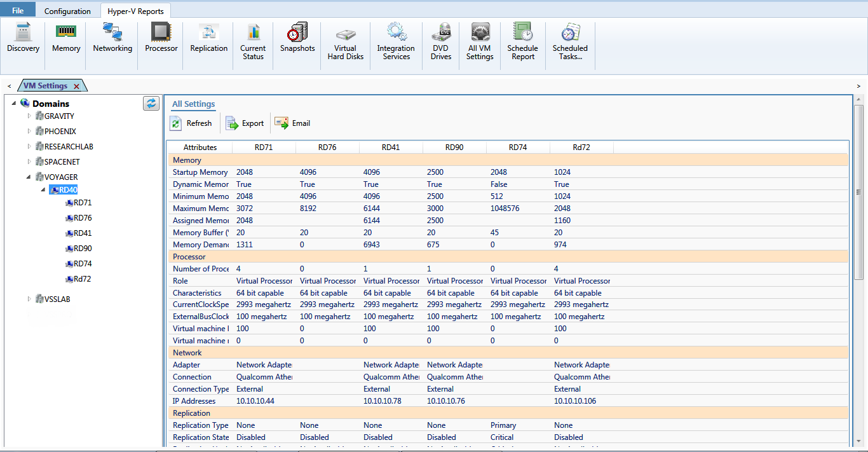Open Virtual Hard Disks report

[346, 42]
